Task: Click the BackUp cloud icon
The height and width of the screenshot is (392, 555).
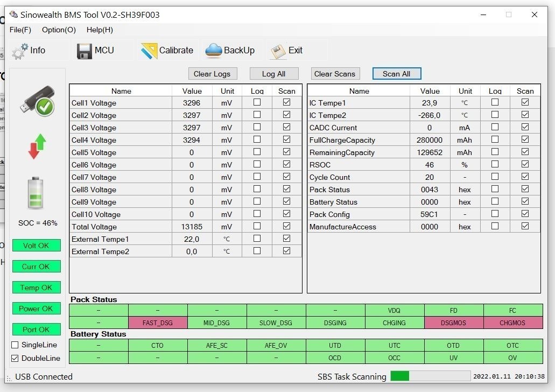Action: tap(213, 50)
